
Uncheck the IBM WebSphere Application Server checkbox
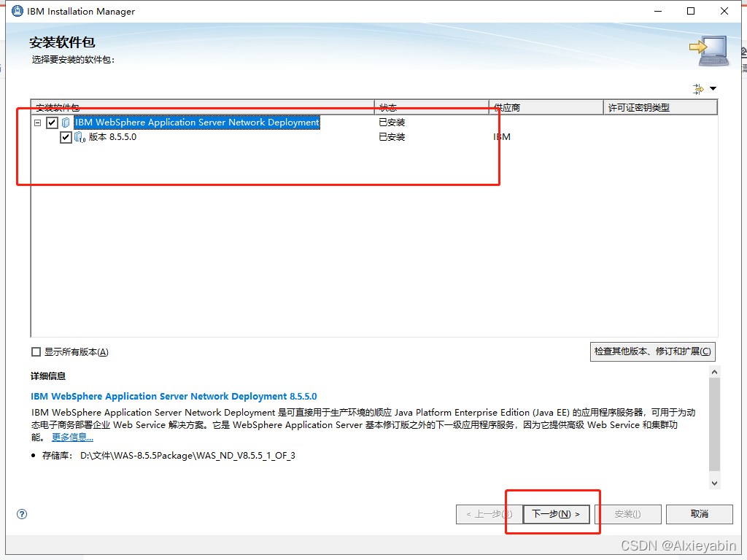[x=50, y=122]
